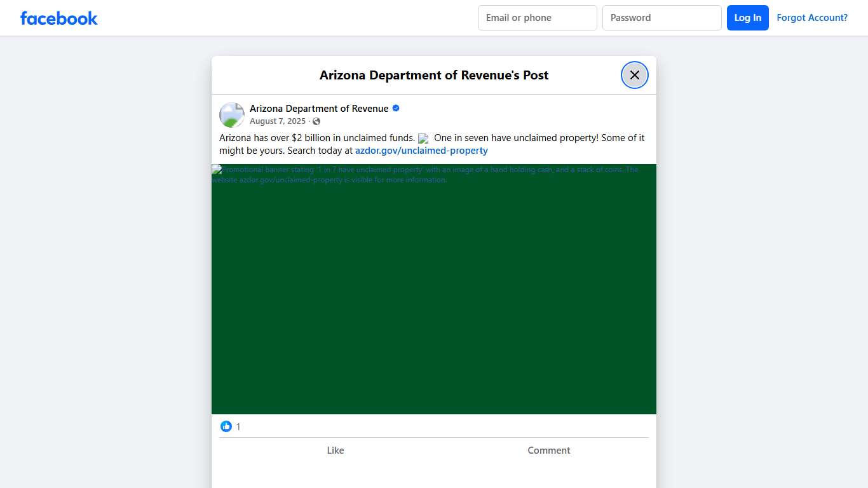The height and width of the screenshot is (488, 868).
Task: Open the azdor.gov/unclaimed-property link
Action: pyautogui.click(x=421, y=150)
